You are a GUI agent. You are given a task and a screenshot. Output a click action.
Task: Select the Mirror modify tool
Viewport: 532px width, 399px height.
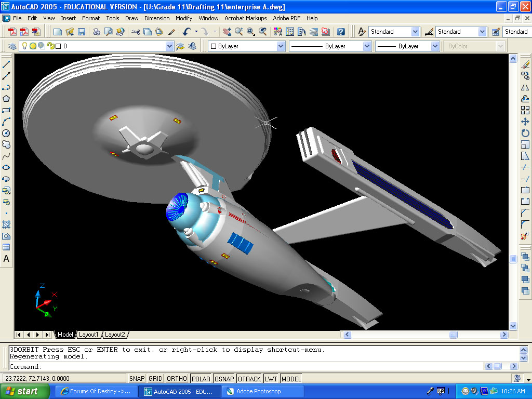(x=525, y=87)
